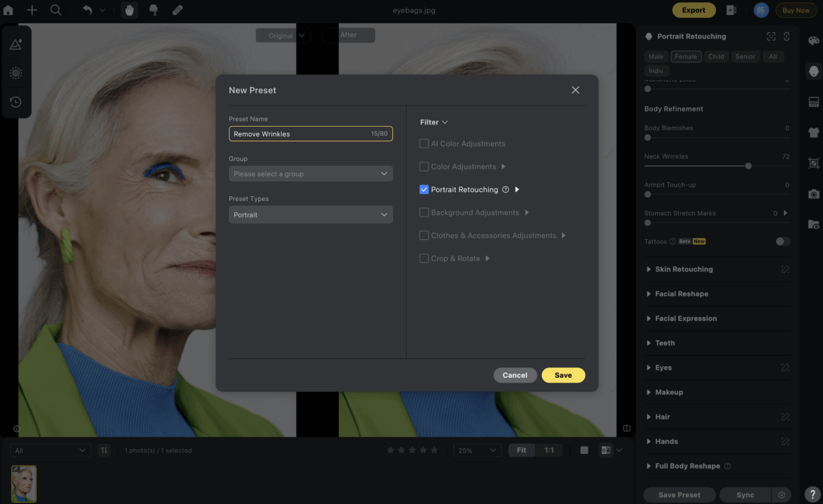823x504 pixels.
Task: Click the Save button in dialog
Action: click(563, 375)
